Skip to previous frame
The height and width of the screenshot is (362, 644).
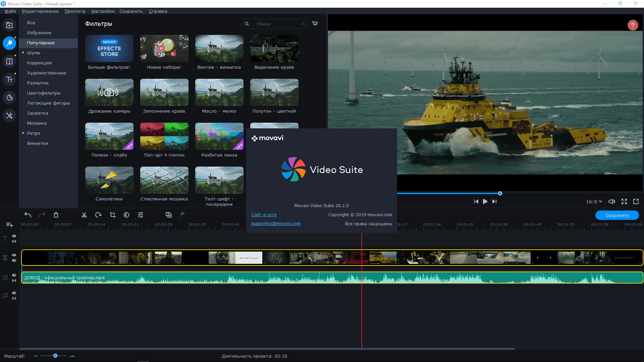(476, 201)
